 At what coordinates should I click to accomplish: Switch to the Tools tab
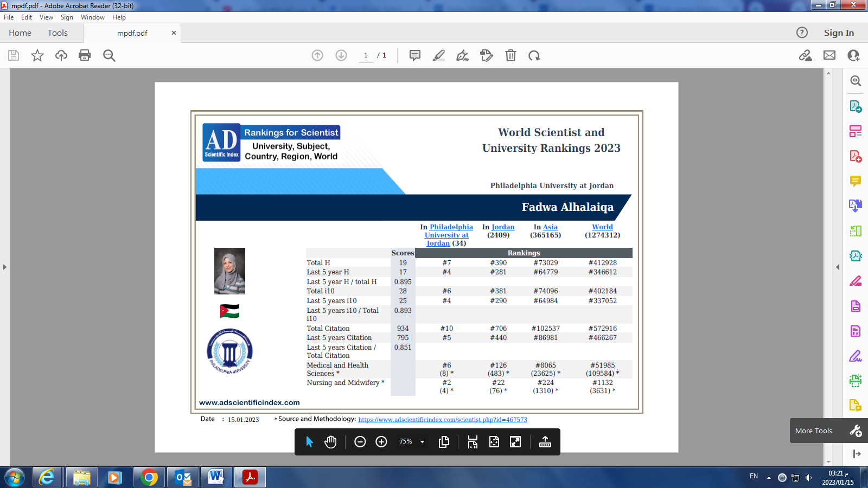click(58, 33)
